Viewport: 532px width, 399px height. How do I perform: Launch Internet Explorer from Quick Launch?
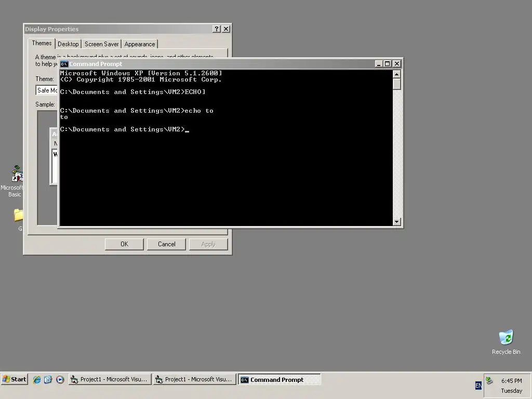tap(37, 379)
